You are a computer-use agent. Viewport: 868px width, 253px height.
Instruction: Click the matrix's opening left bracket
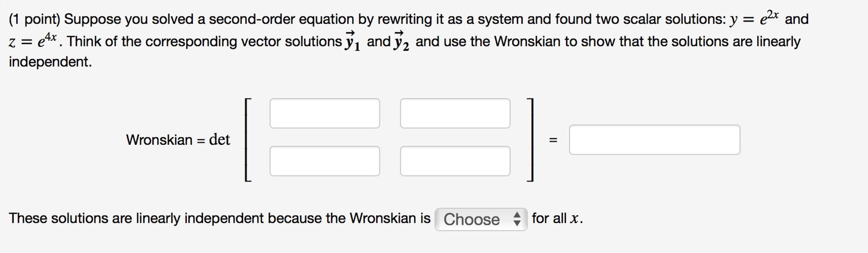point(248,140)
